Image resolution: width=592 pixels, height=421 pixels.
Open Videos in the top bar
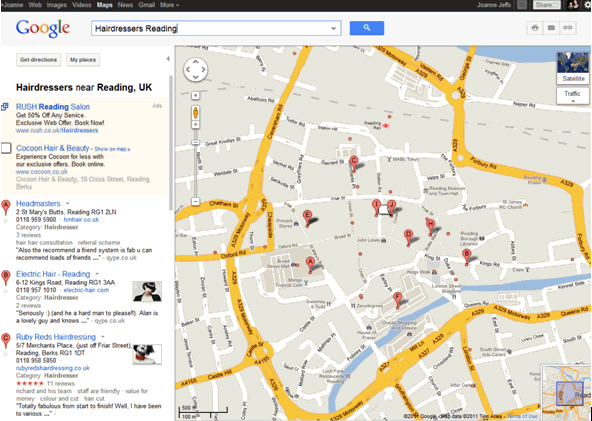[82, 5]
